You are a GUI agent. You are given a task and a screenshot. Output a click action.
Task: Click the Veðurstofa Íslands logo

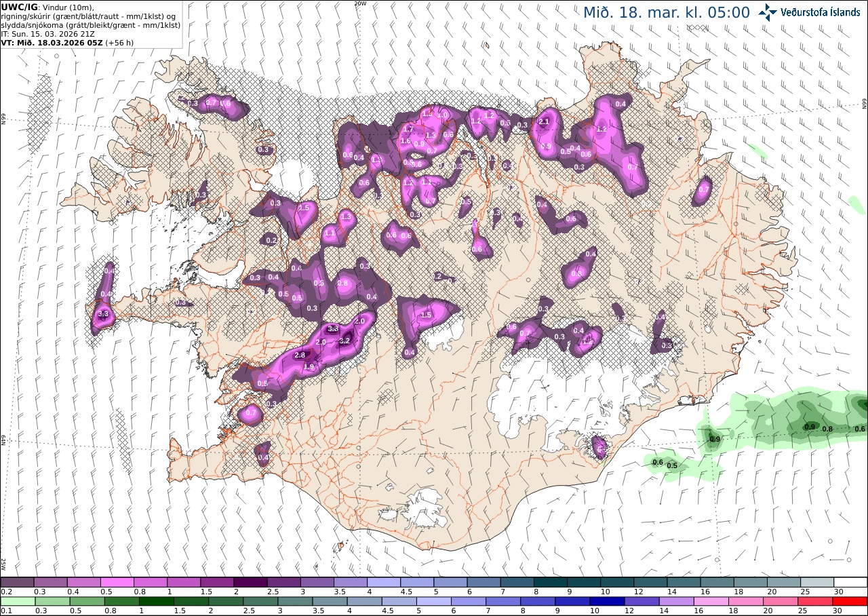810,12
